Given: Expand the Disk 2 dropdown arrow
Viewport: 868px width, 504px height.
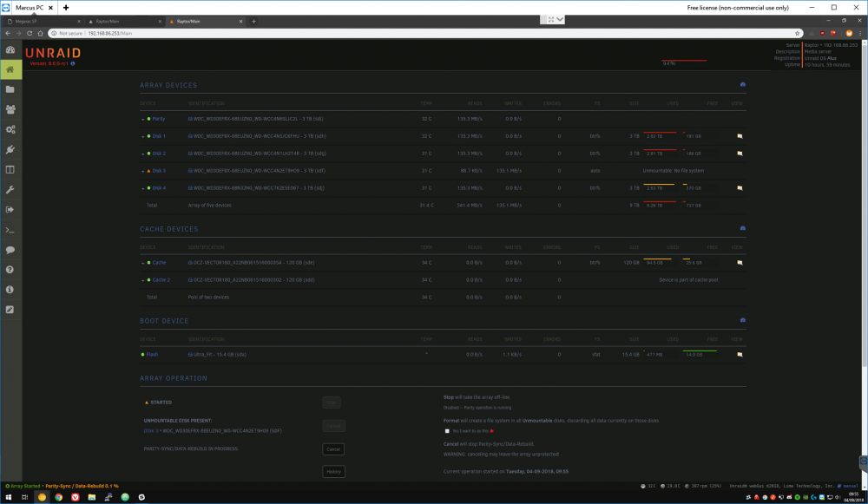Looking at the screenshot, I should point(143,154).
